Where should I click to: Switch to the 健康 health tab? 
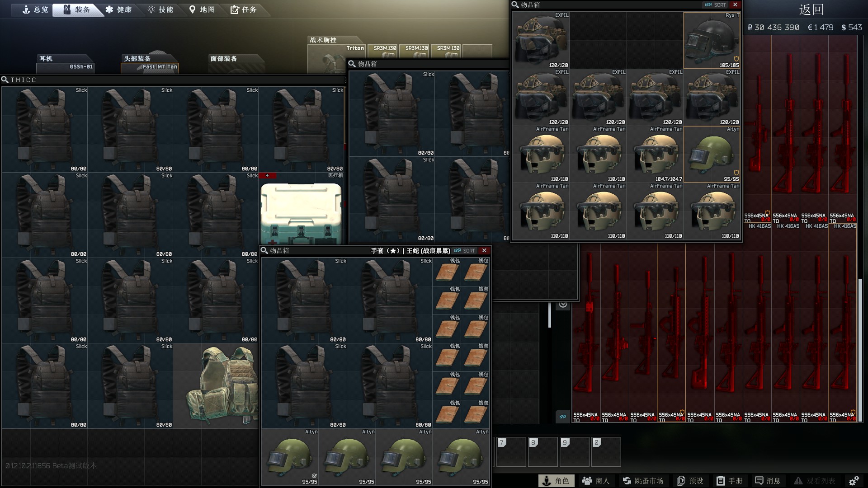coord(118,9)
